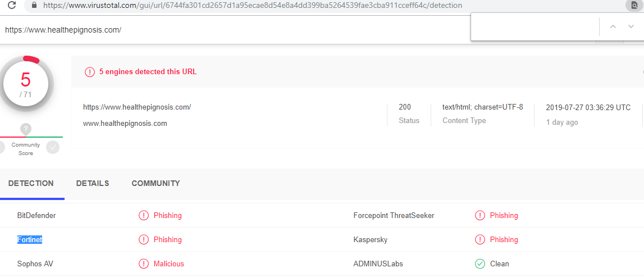Switch to the DETECTION tab

click(31, 183)
